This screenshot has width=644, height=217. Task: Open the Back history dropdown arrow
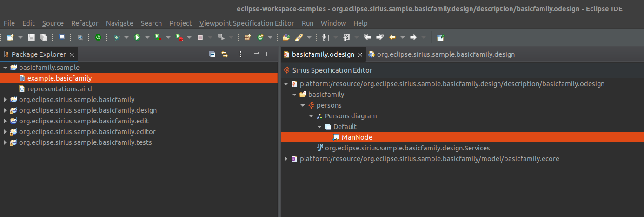pos(403,37)
